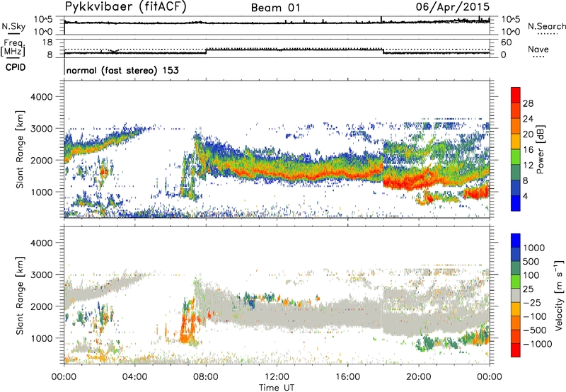
Task: Click the '20:00' time axis tick label
Action: tap(418, 377)
